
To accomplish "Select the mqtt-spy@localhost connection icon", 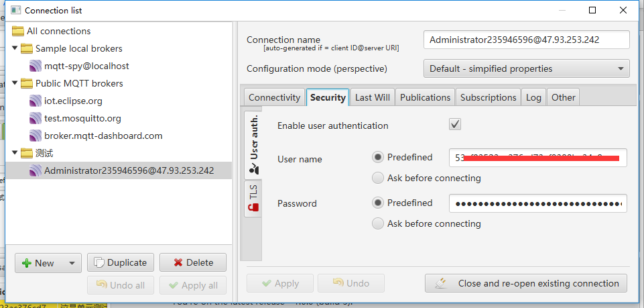I will 36,66.
